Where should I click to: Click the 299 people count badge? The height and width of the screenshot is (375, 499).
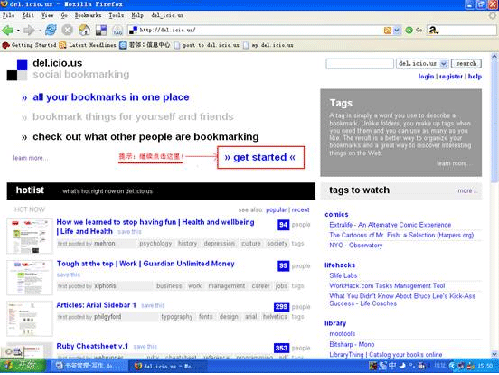(281, 307)
